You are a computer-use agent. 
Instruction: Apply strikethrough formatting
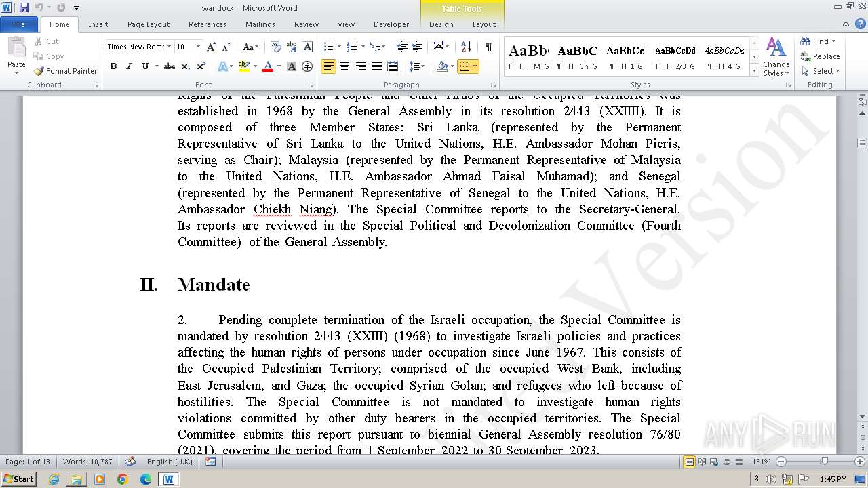[170, 66]
